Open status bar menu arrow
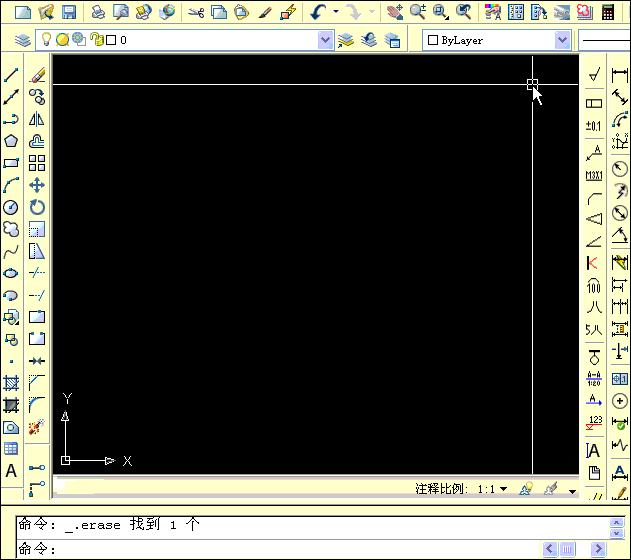 (x=572, y=491)
